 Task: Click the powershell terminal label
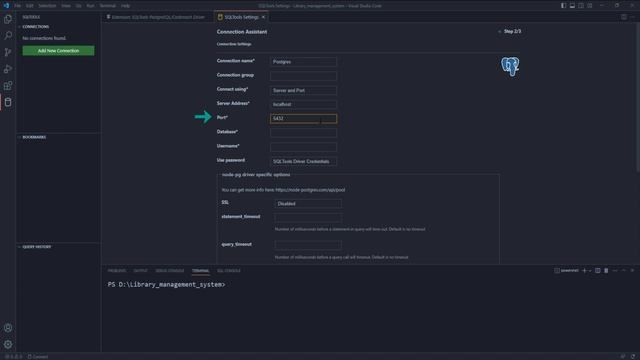(567, 271)
